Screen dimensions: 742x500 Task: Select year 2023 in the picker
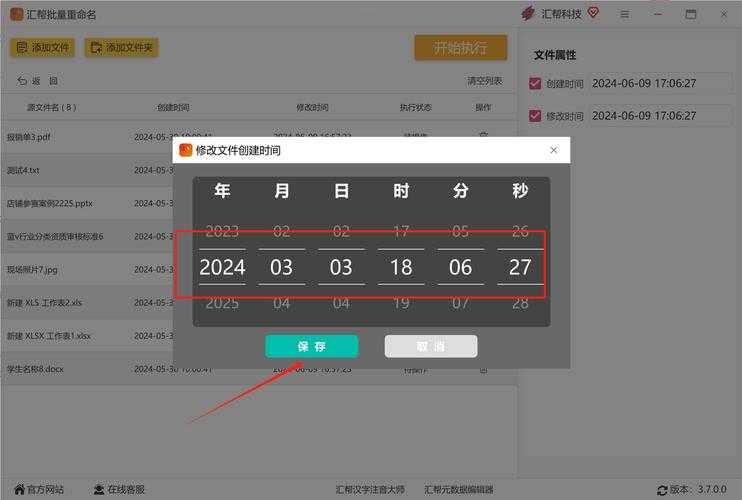pos(222,231)
